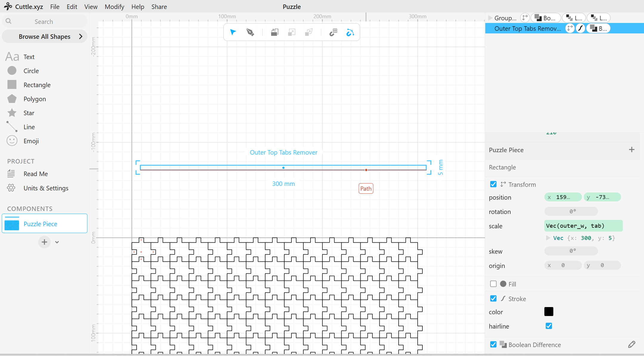Edit the rotation value field
644x356 pixels.
(571, 211)
